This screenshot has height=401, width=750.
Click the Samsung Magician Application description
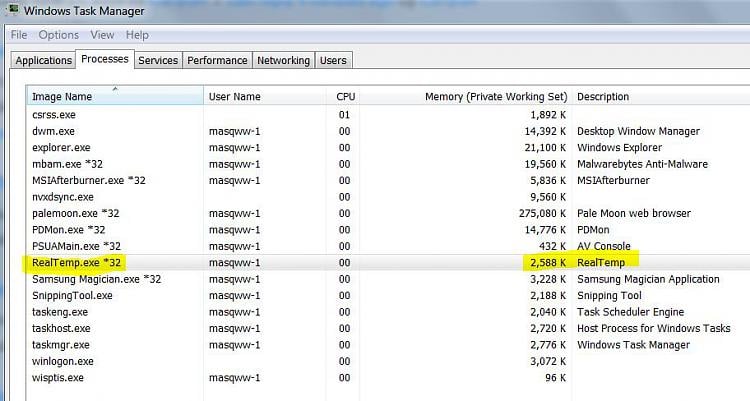(648, 279)
